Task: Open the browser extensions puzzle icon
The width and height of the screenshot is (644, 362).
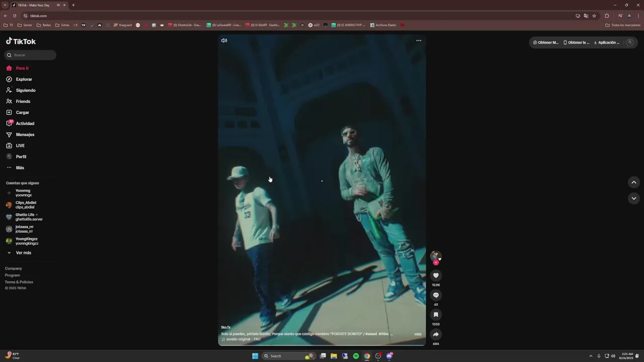Action: (607, 16)
